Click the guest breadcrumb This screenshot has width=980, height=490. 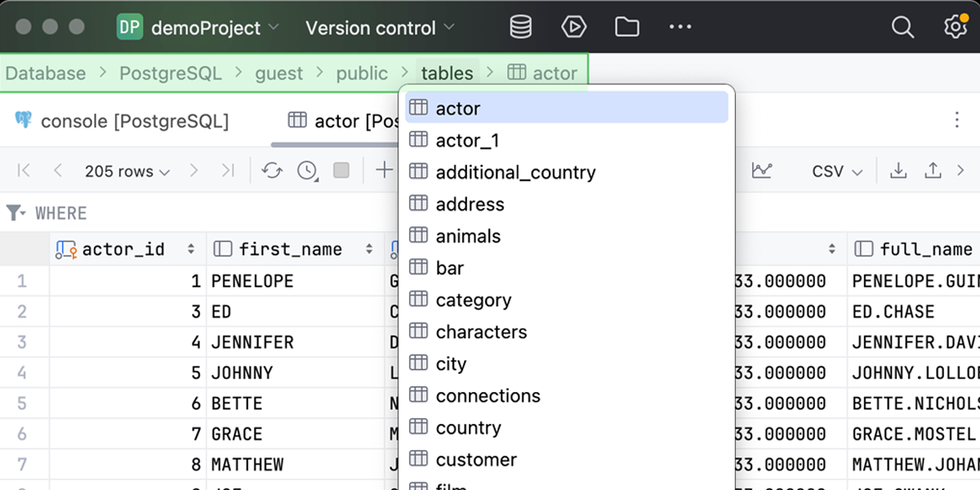pyautogui.click(x=279, y=73)
